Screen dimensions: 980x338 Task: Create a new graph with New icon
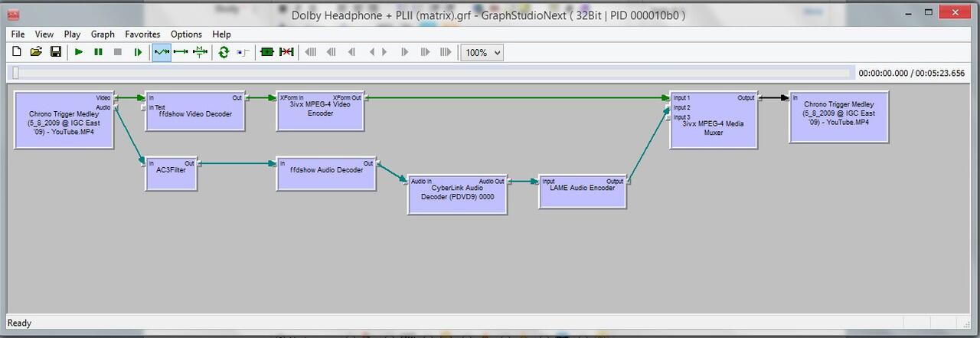17,52
